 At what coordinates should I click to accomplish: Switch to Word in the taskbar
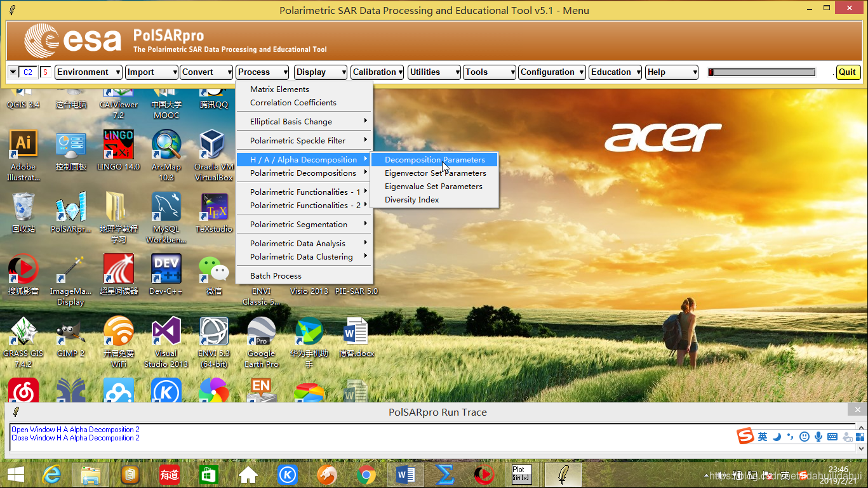[x=404, y=475]
